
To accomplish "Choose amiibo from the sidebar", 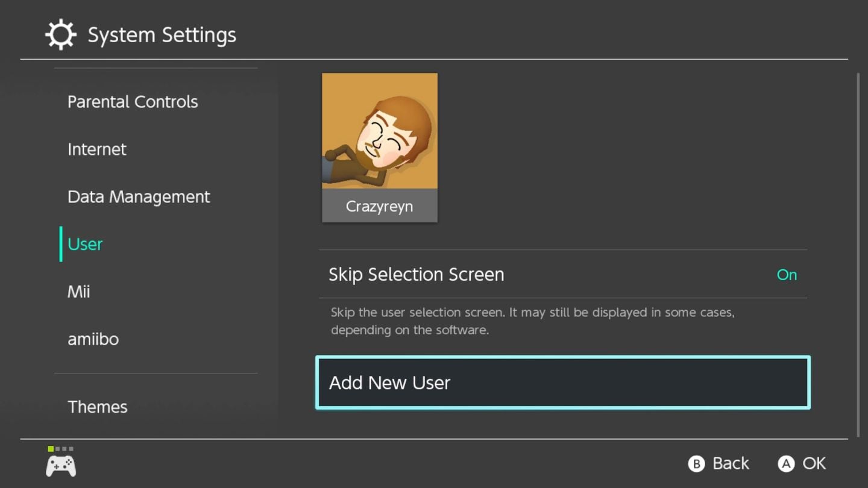I will pyautogui.click(x=93, y=339).
